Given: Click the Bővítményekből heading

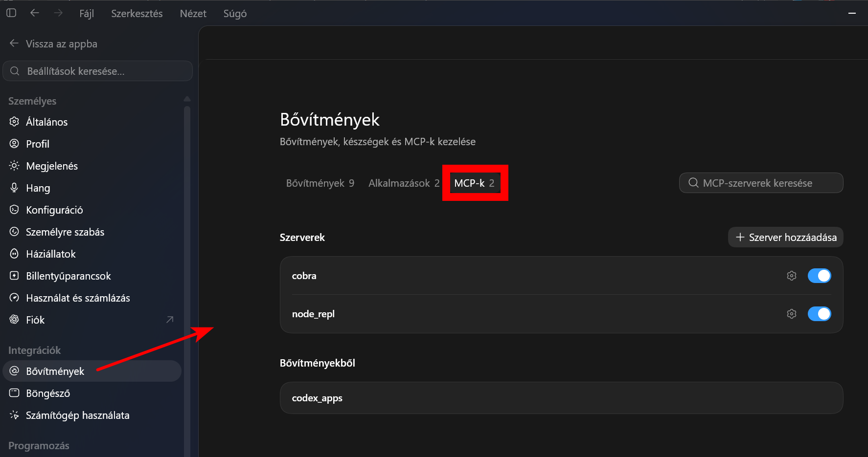Looking at the screenshot, I should pyautogui.click(x=318, y=363).
